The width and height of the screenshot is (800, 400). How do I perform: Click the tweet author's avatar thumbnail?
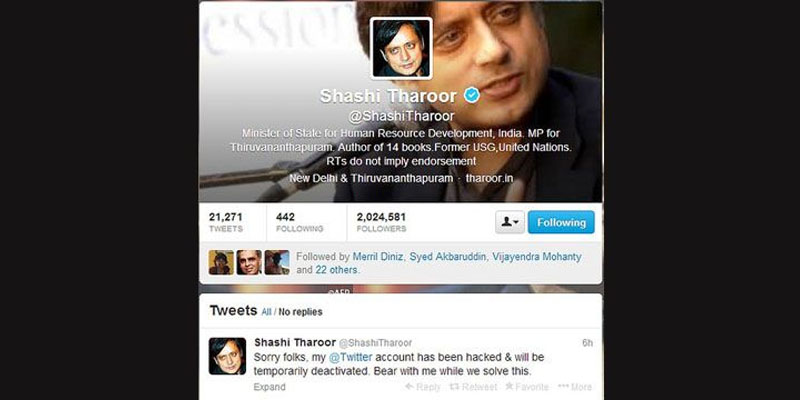227,356
